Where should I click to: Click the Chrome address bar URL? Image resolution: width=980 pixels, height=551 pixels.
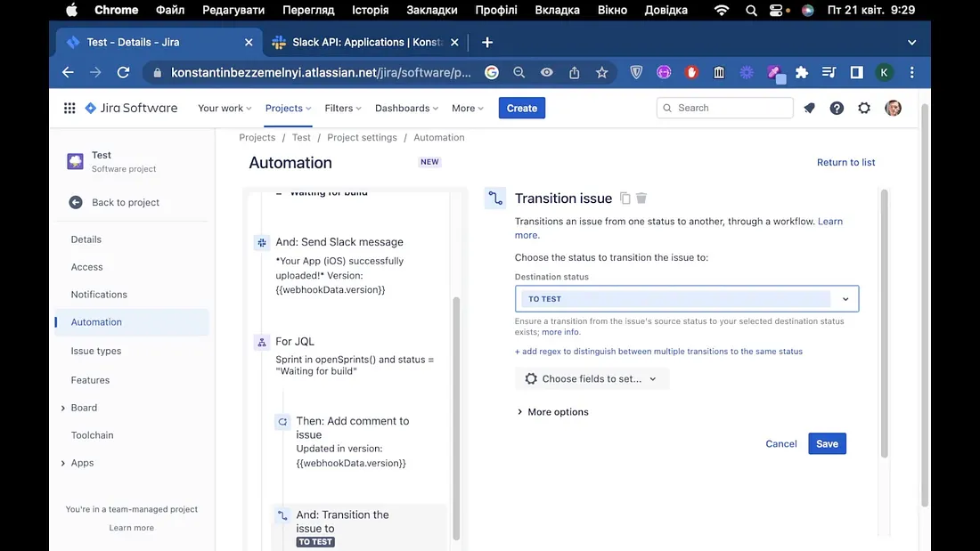321,72
